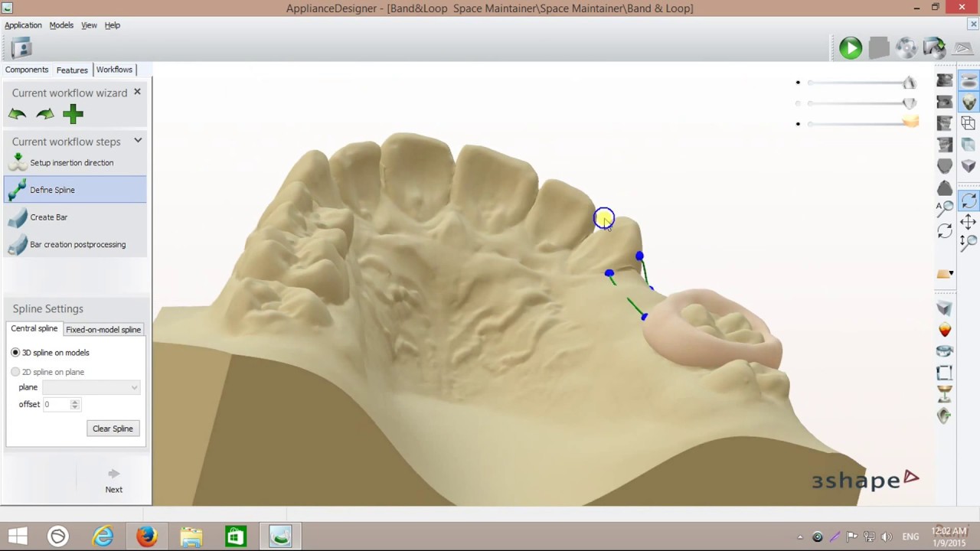Open the Help menu
The width and height of the screenshot is (980, 551).
pos(113,25)
